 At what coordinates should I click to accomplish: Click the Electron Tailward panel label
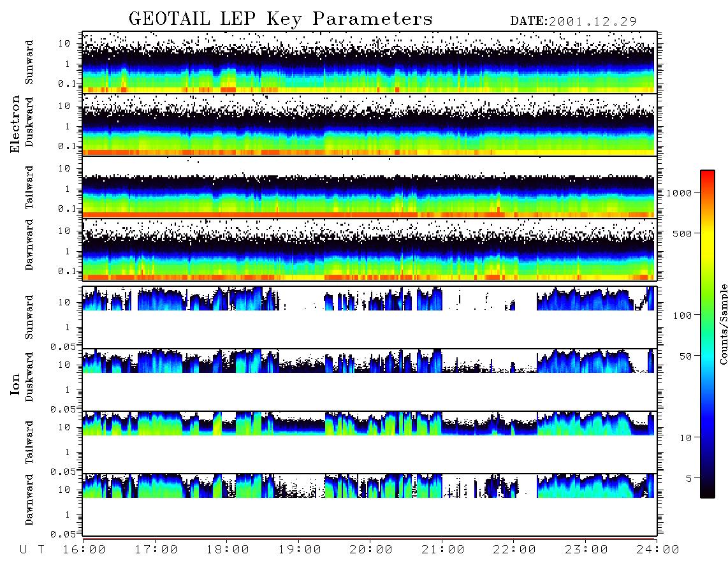[x=29, y=187]
